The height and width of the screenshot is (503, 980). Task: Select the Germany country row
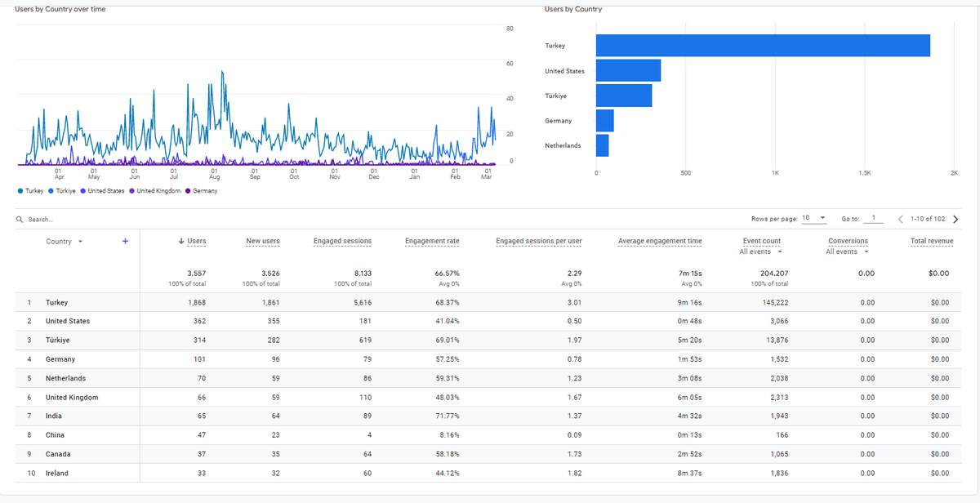[x=489, y=359]
